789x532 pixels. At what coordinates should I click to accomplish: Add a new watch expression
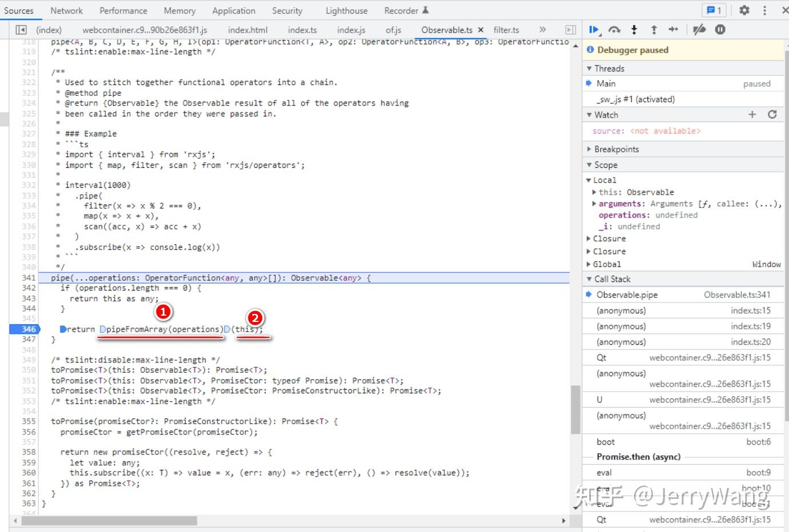tap(752, 114)
